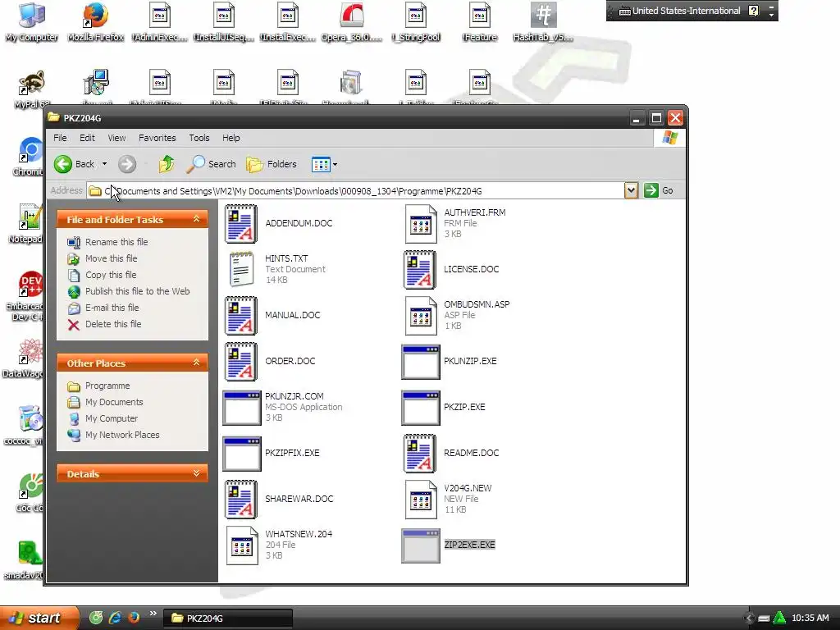The image size is (840, 630).
Task: Open the language bar options arrow
Action: (771, 14)
